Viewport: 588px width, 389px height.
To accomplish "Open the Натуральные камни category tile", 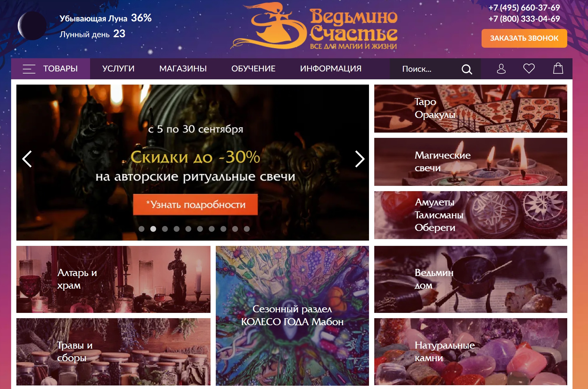I will tap(470, 352).
